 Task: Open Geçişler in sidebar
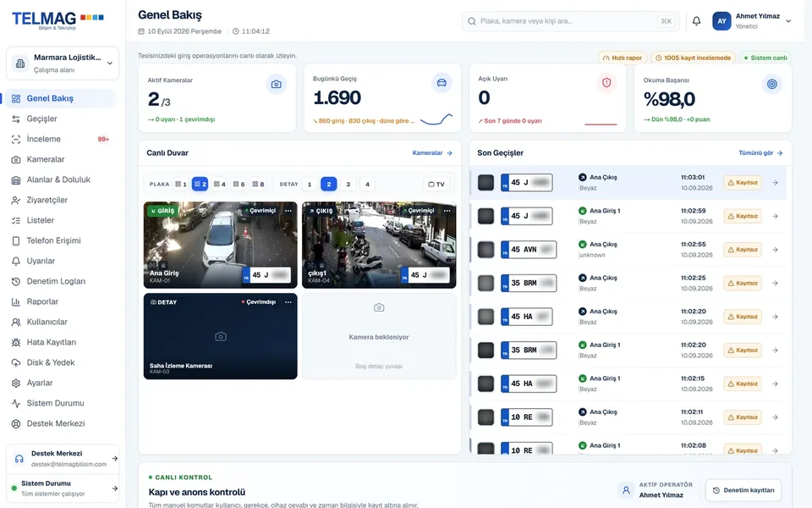click(x=59, y=119)
